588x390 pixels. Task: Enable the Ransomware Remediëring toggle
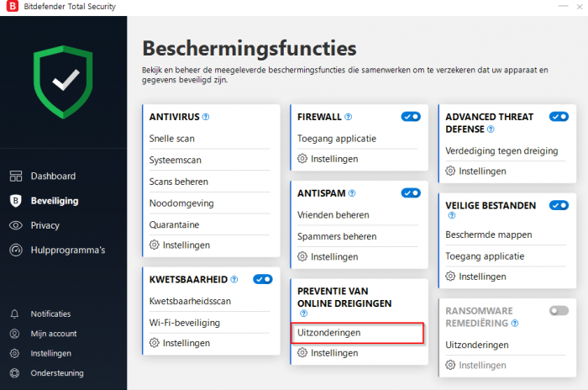click(x=559, y=311)
